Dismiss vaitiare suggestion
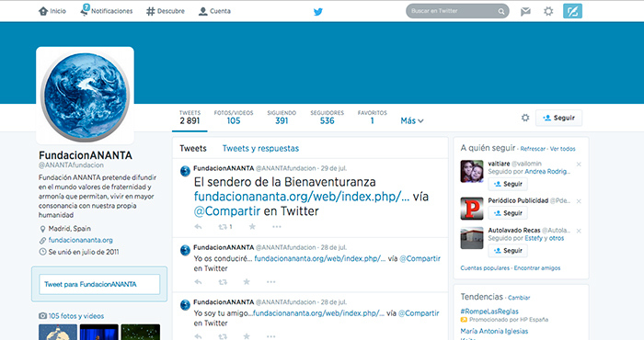The image size is (644, 340). 579,164
